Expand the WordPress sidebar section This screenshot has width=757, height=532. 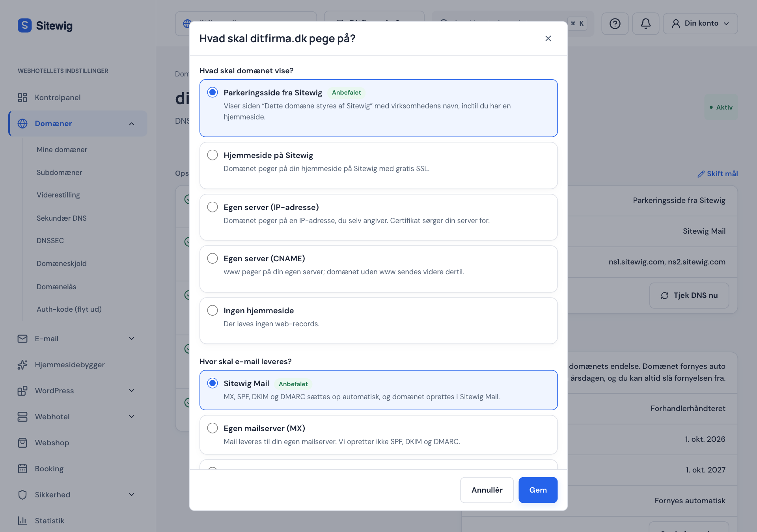132,391
